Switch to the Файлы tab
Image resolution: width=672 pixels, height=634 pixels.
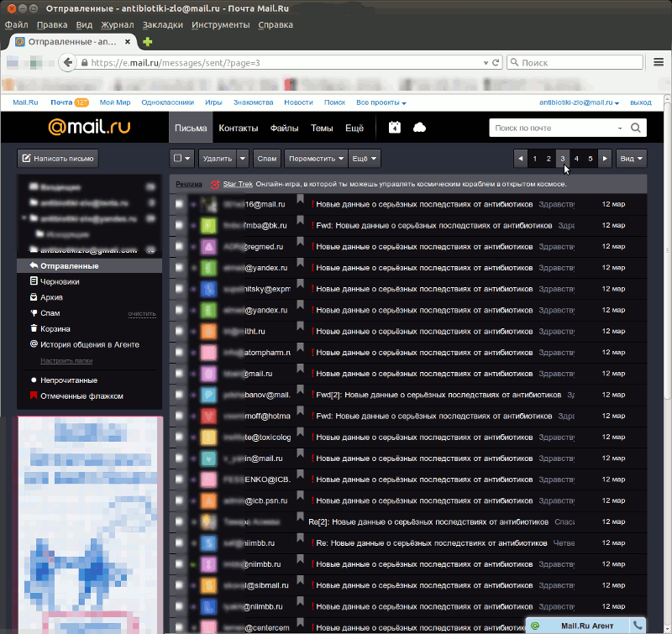coord(284,128)
